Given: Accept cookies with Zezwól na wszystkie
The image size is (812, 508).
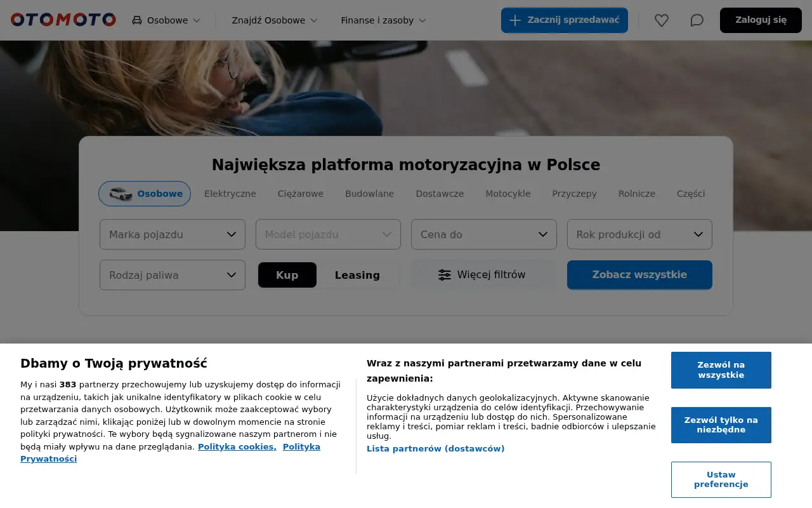Looking at the screenshot, I should [x=721, y=370].
